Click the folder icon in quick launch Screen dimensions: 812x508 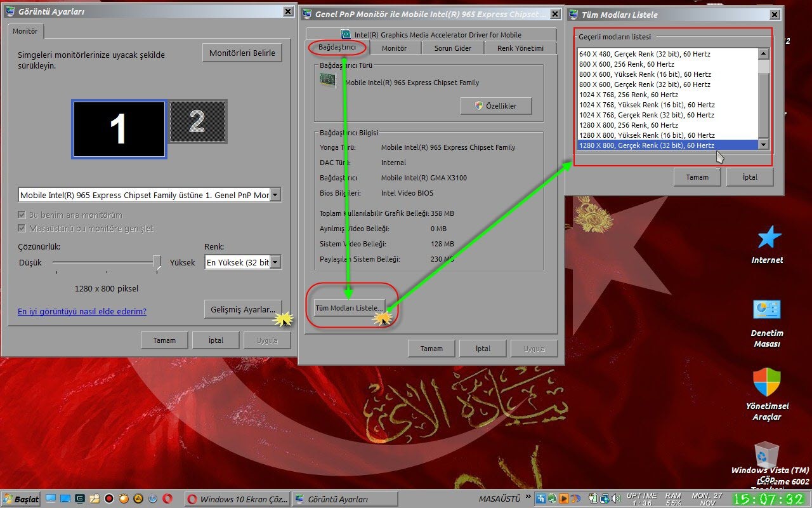(95, 499)
